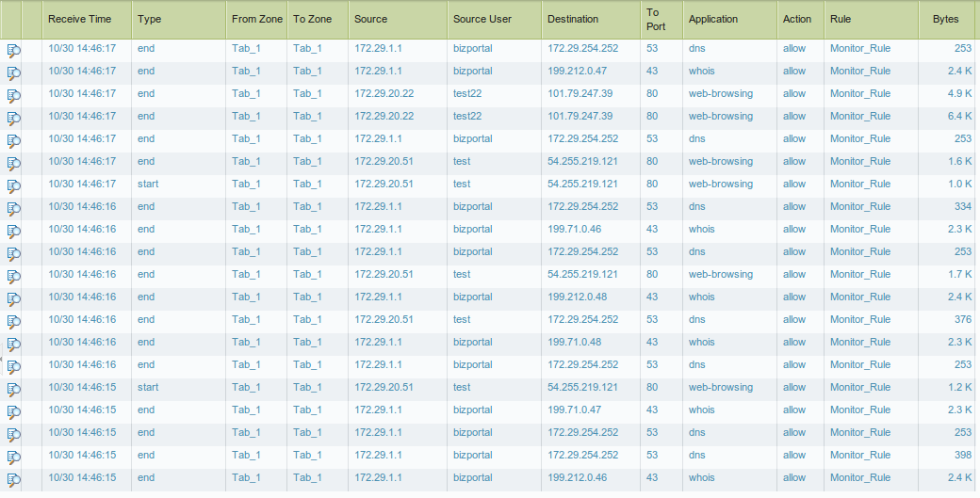Click magnifier icon for the 1.7 K row
This screenshot has height=498, width=980.
13,276
